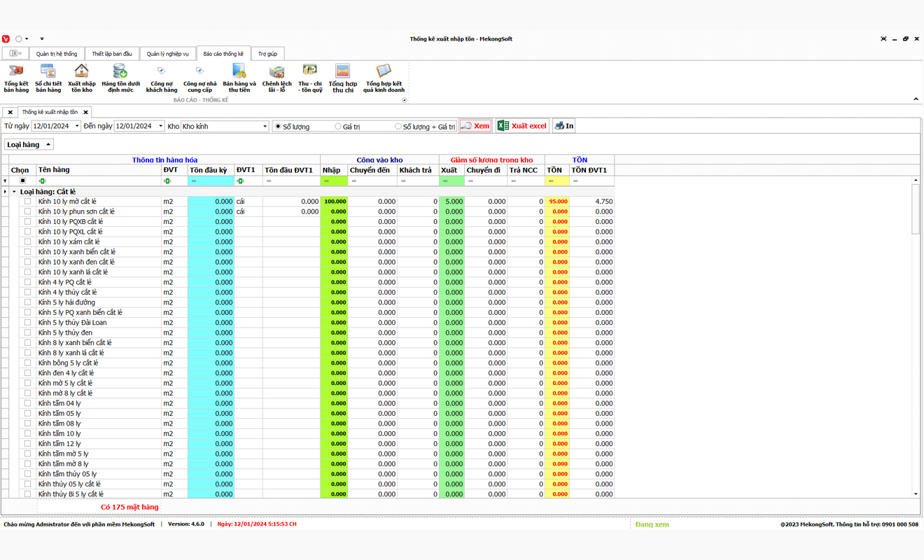This screenshot has height=560, width=924.
Task: Select the Giá trị radio option
Action: 338,127
